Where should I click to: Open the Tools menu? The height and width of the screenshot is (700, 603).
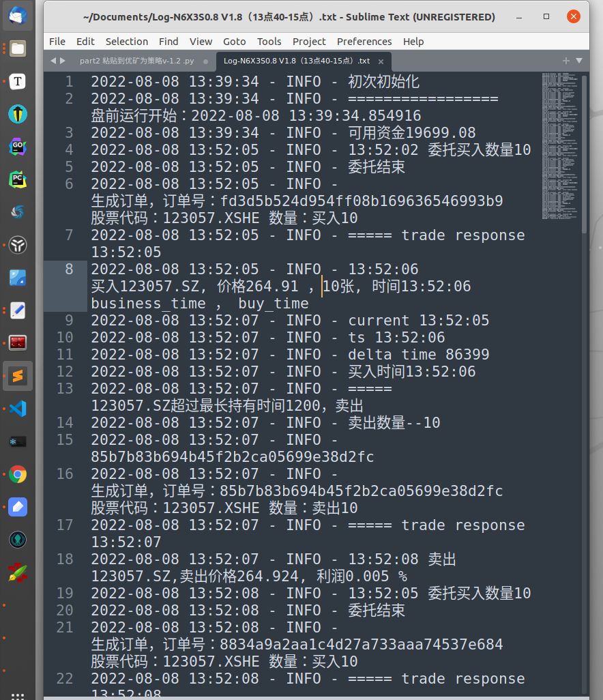(x=269, y=42)
